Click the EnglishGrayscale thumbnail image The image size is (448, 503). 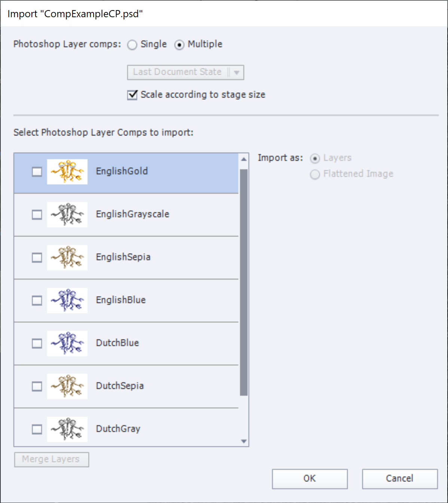tap(67, 215)
